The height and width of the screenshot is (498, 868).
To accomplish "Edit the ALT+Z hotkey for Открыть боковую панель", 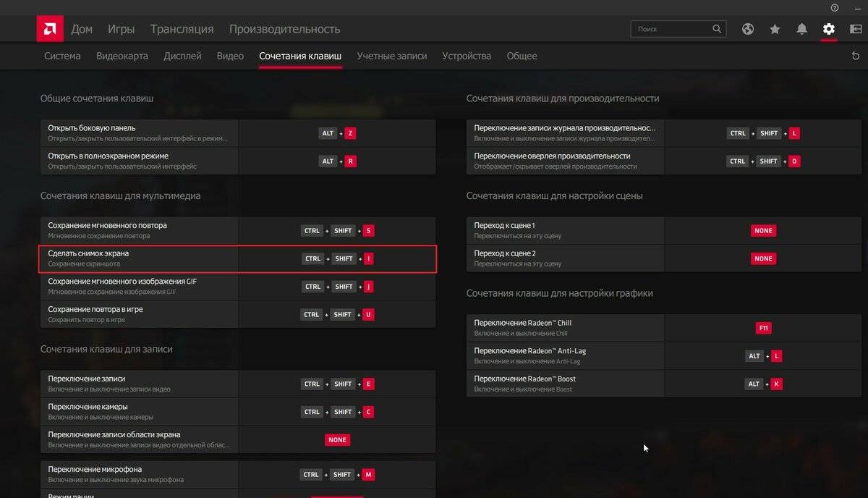I will click(x=337, y=133).
